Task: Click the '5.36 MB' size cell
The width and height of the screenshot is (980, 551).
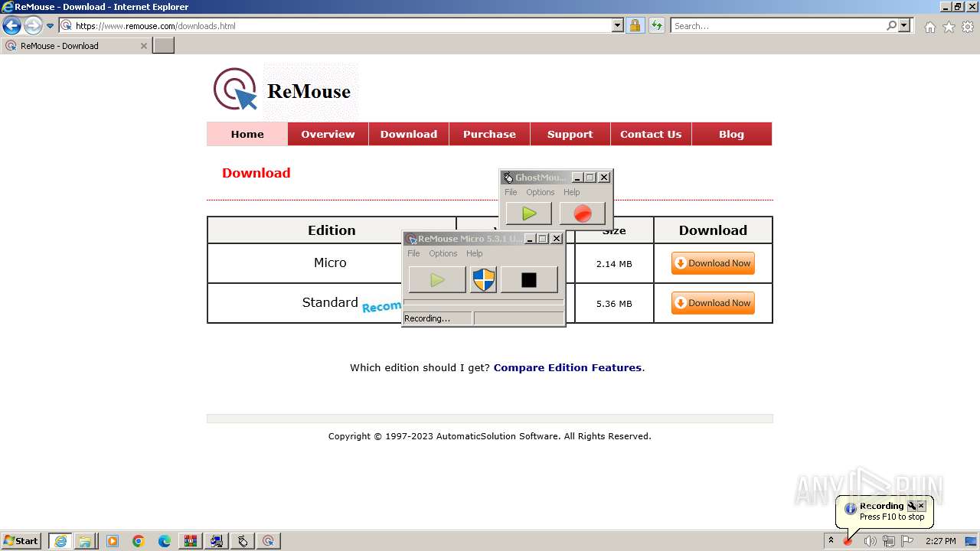Action: pos(614,304)
